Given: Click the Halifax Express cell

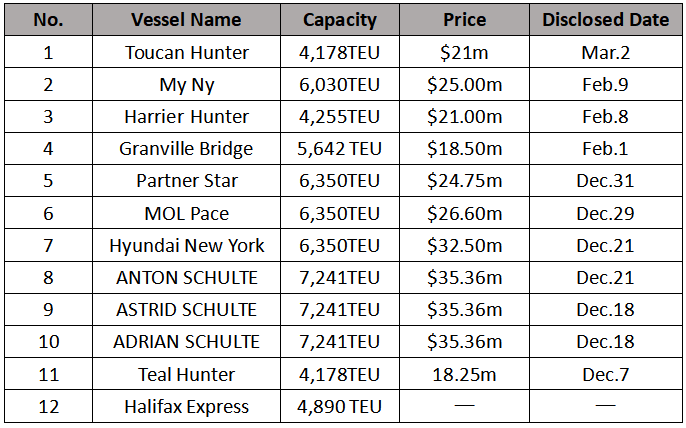Looking at the screenshot, I should click(x=186, y=407).
